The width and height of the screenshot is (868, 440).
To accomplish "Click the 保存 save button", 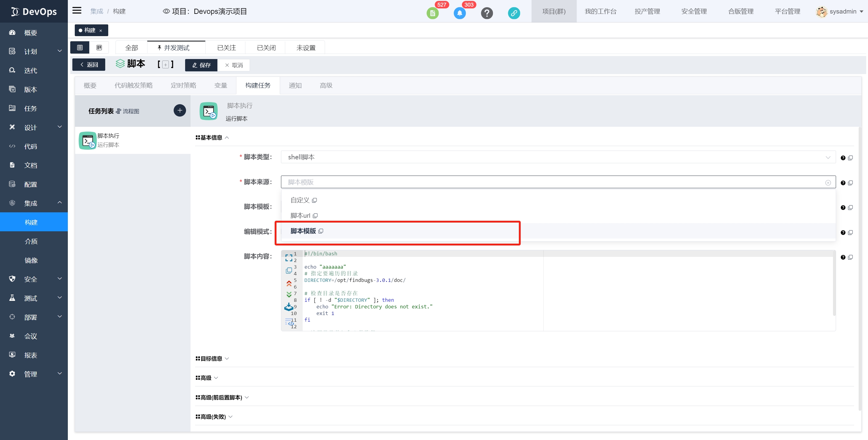I will point(201,65).
